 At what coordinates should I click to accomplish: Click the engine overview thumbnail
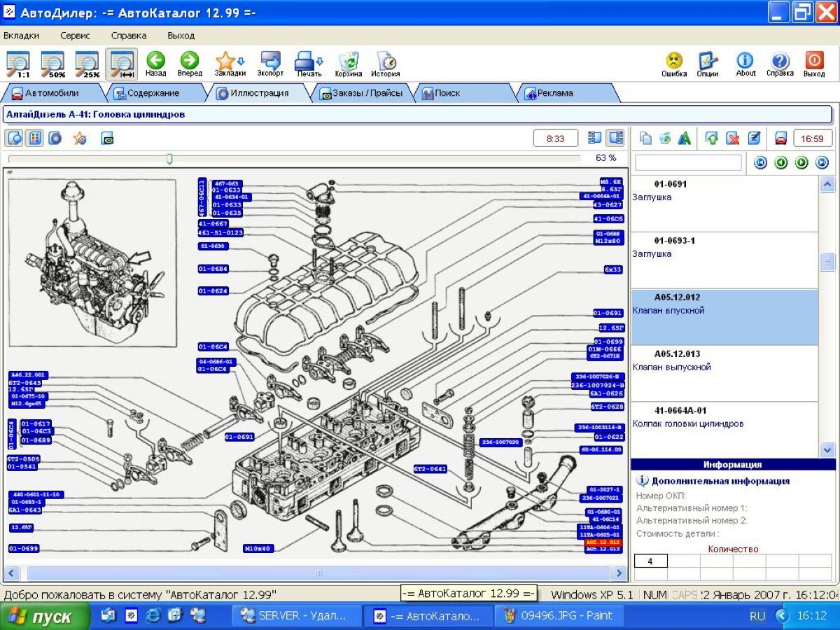(x=92, y=263)
